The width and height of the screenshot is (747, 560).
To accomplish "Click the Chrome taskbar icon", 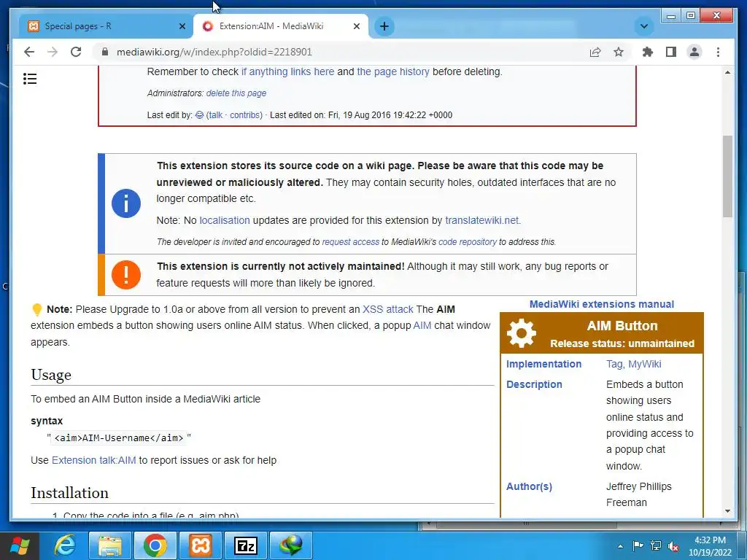I will tap(155, 545).
